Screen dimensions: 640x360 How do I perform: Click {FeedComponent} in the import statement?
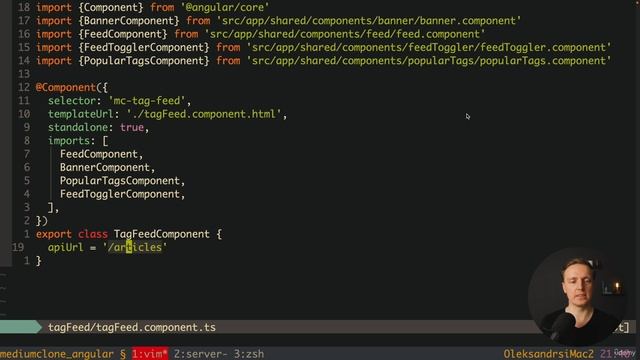pos(123,34)
